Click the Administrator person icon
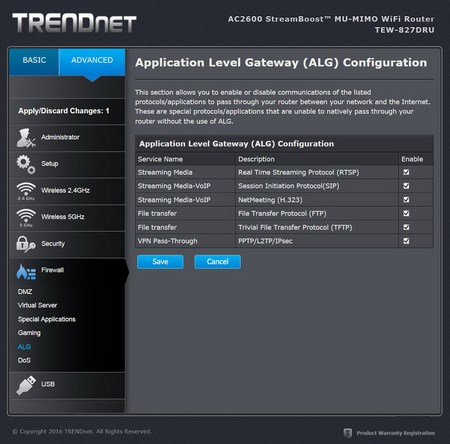 coord(26,138)
